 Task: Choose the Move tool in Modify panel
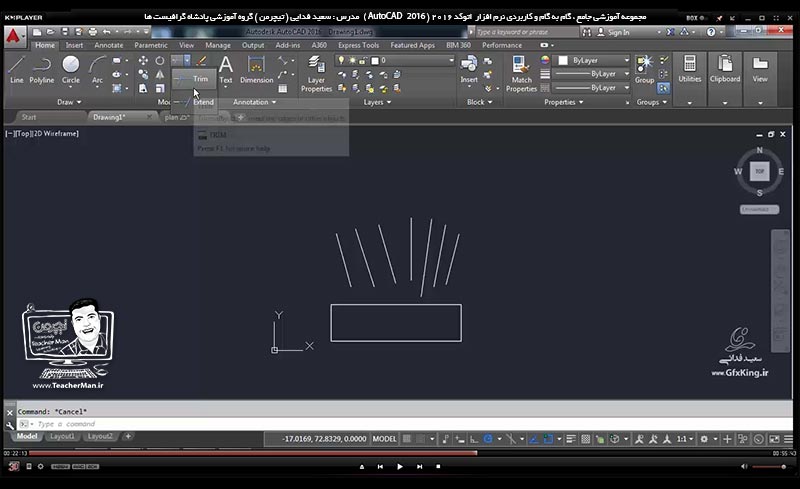(143, 61)
